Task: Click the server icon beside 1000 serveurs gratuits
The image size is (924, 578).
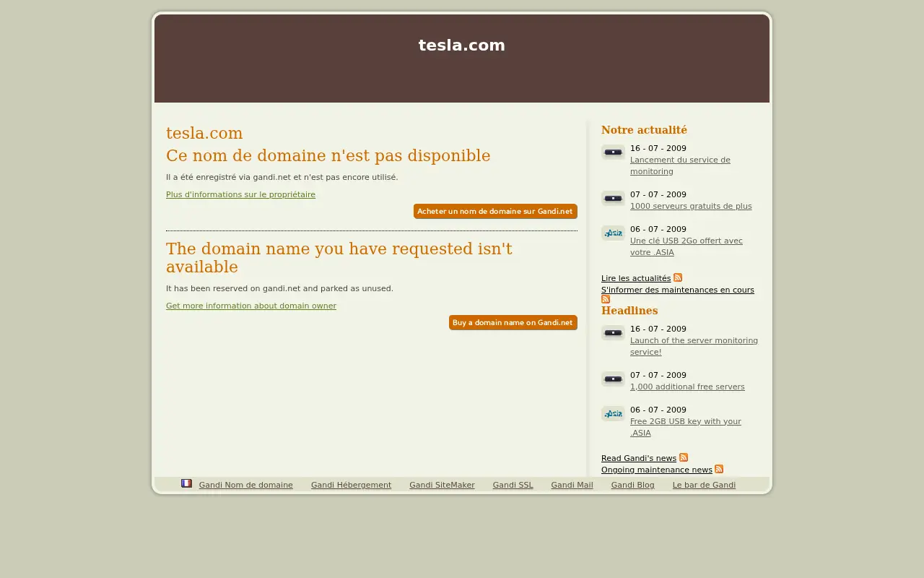Action: pyautogui.click(x=613, y=199)
